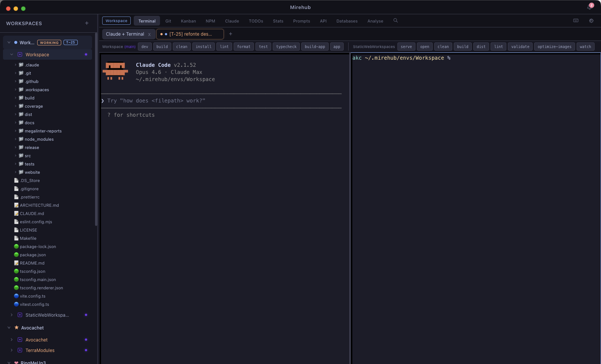
Task: Open the package.json file via its green icon
Action: pyautogui.click(x=16, y=255)
